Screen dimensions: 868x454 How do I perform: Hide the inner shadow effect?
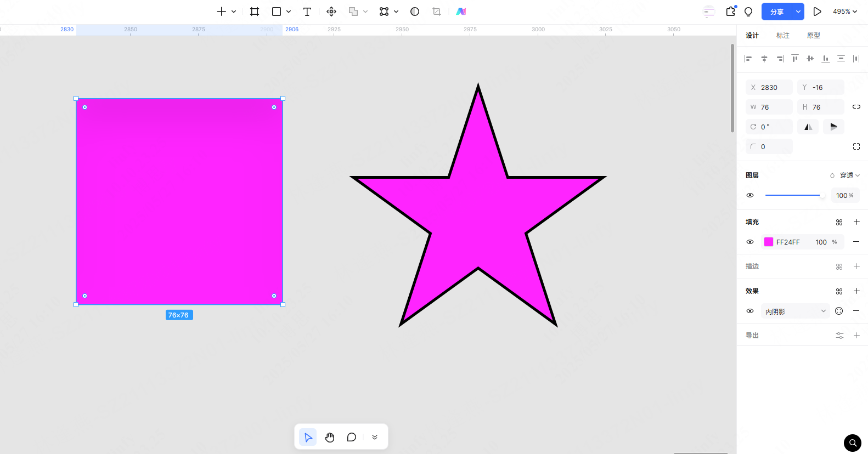pyautogui.click(x=750, y=311)
